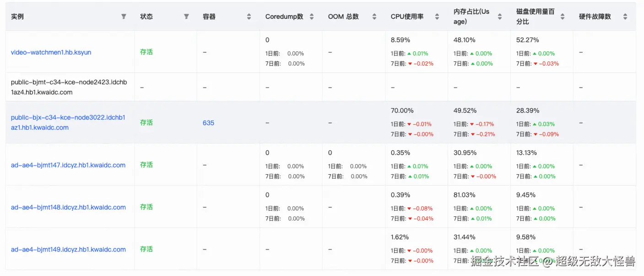Open the 635 container count link
644x276 pixels.
[208, 123]
